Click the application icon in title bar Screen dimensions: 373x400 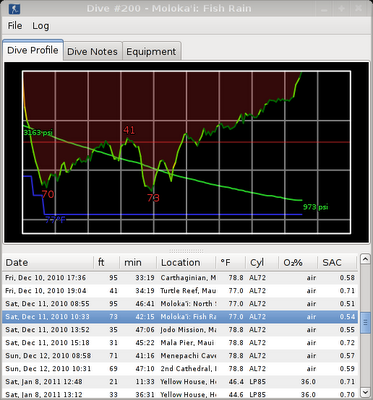coord(14,8)
